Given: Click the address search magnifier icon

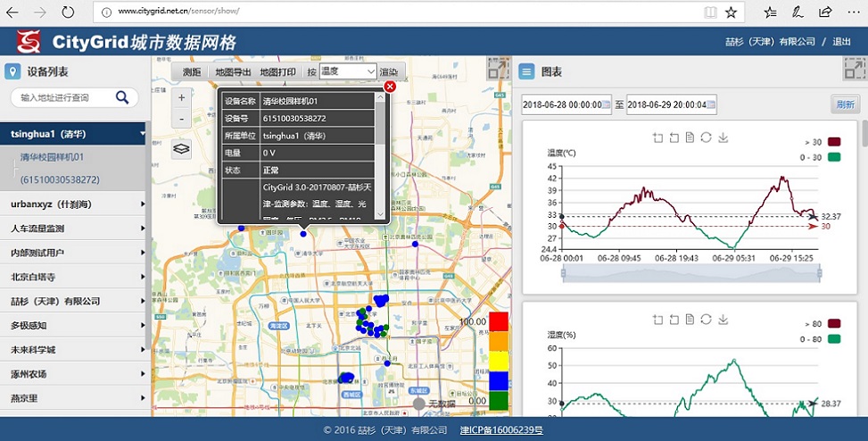Looking at the screenshot, I should (122, 97).
